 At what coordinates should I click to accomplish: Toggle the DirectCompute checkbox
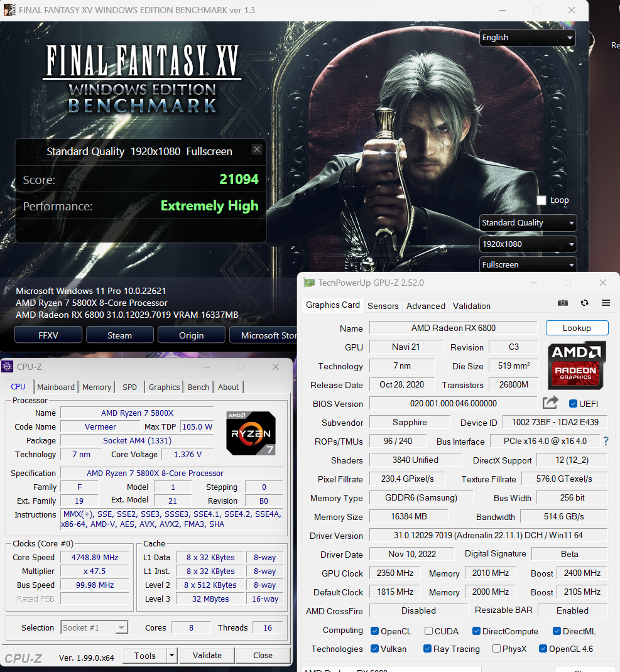click(476, 631)
